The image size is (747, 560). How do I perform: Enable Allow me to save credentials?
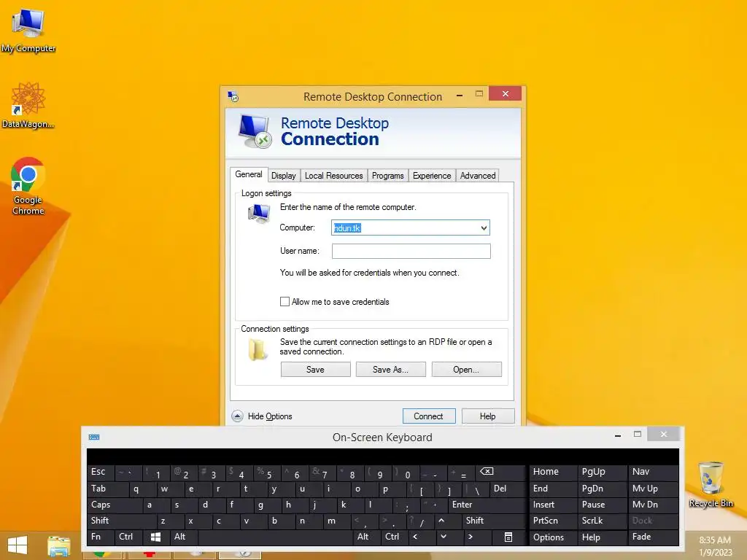tap(285, 302)
